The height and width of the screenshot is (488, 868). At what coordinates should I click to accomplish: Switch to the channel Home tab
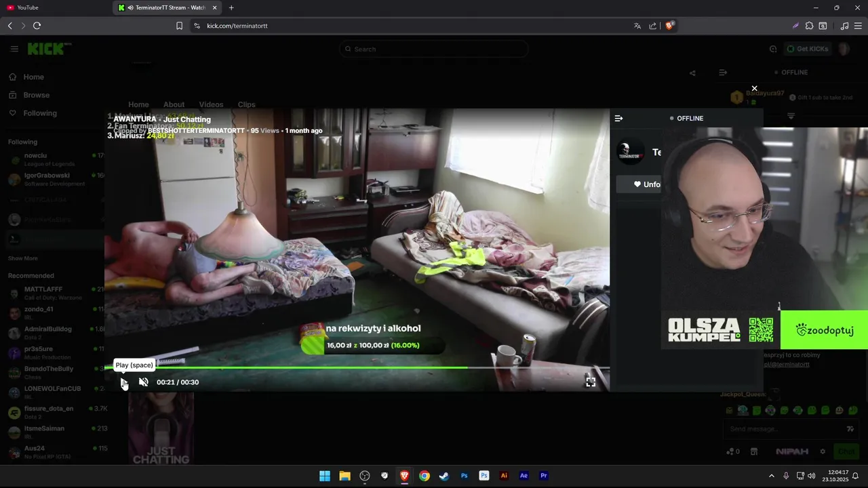[x=138, y=104]
